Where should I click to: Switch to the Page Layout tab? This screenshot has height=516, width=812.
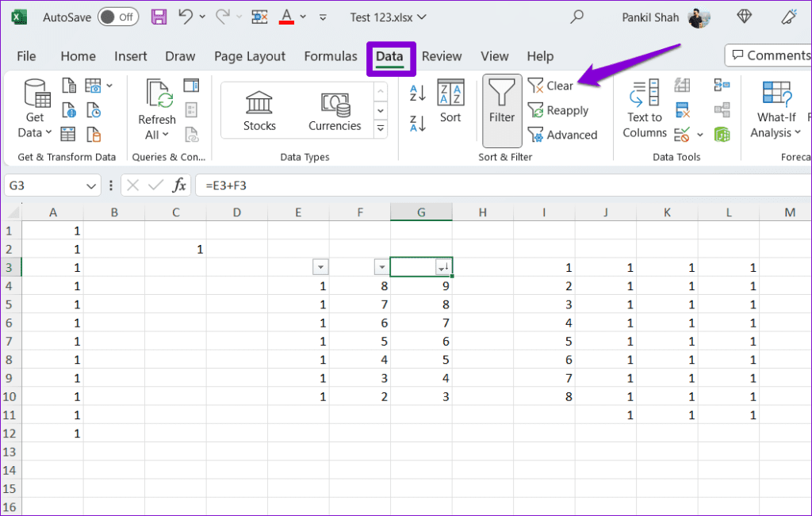click(x=250, y=56)
